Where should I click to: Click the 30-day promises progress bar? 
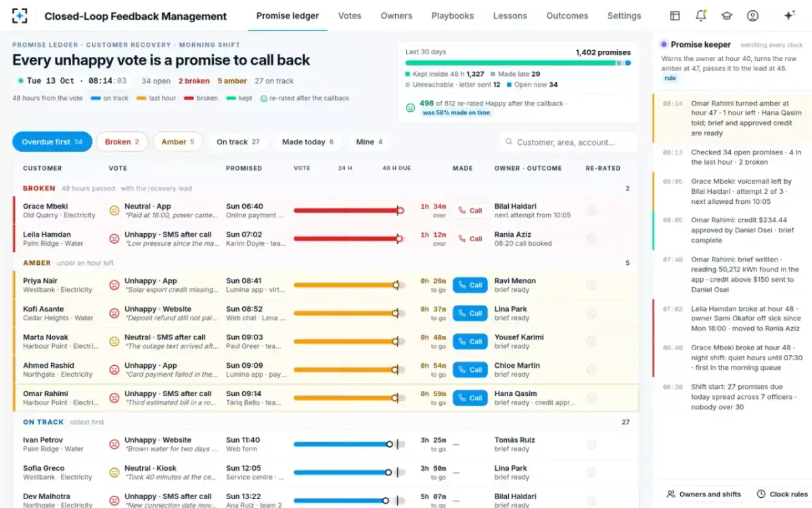click(518, 63)
